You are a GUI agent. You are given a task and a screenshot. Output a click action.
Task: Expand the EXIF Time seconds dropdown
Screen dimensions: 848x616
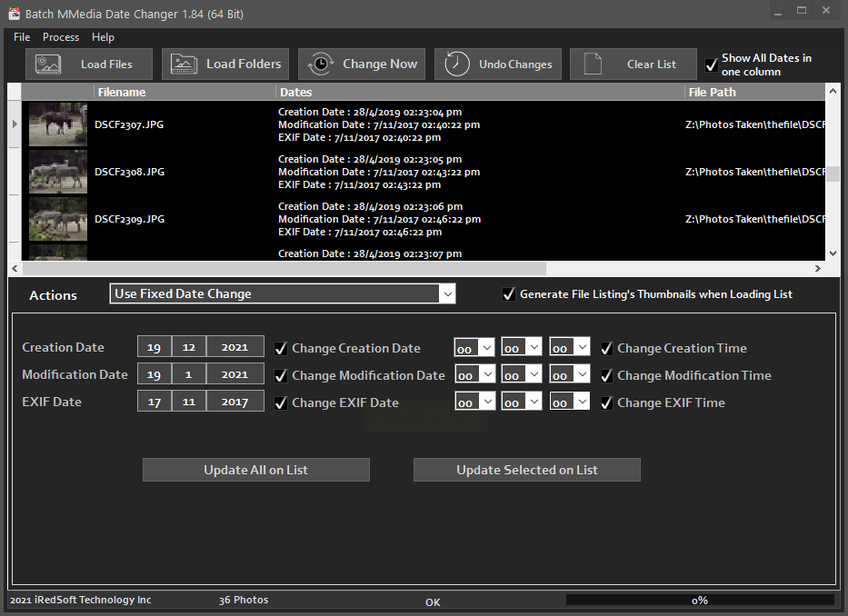581,402
